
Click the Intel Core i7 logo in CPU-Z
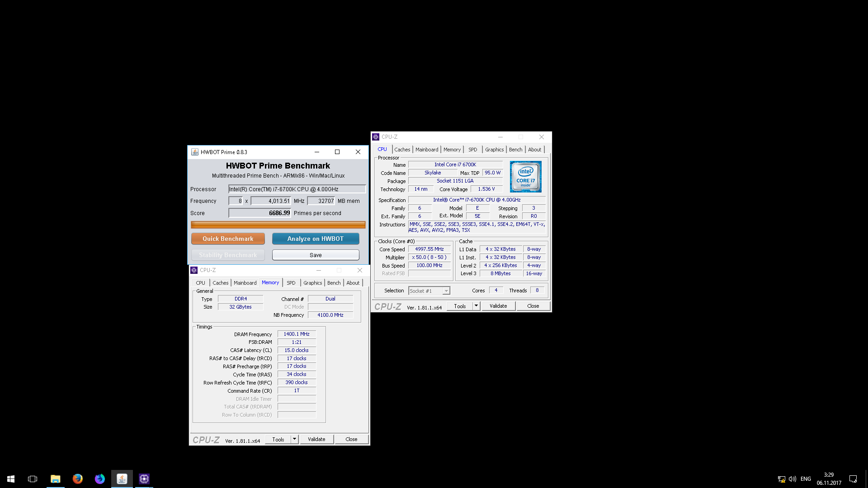pyautogui.click(x=525, y=177)
